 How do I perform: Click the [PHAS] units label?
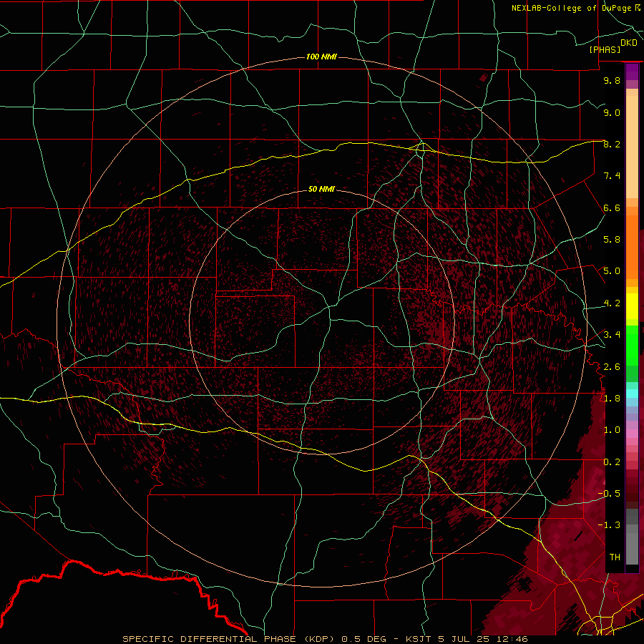click(605, 50)
